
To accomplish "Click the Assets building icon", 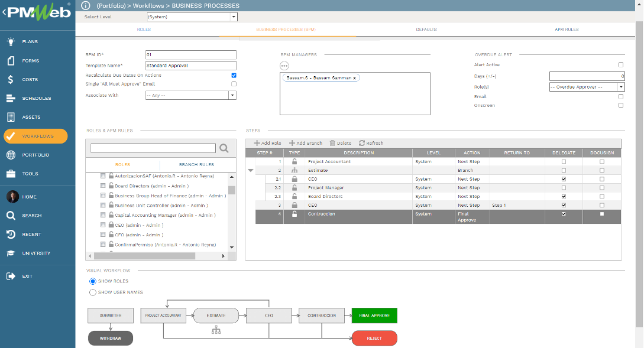I will click(x=11, y=117).
